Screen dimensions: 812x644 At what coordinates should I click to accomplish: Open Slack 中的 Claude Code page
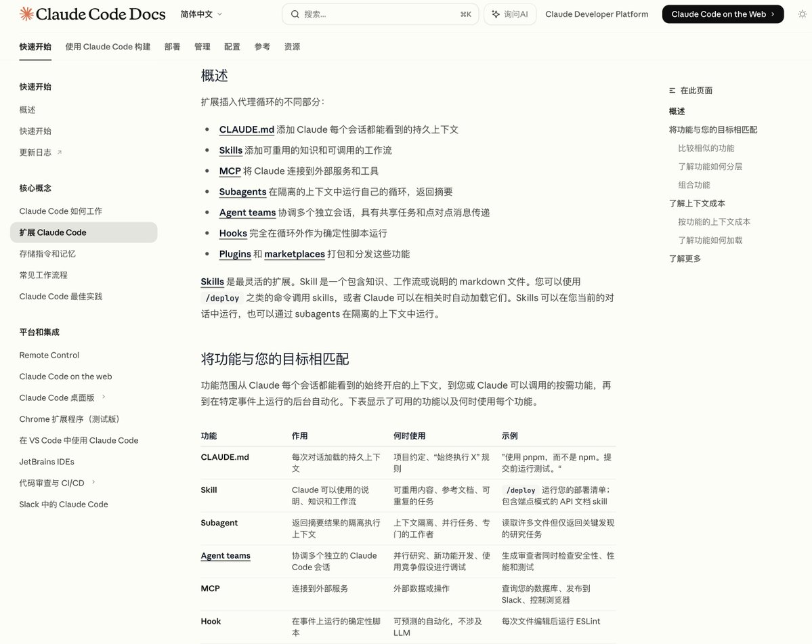[64, 505]
